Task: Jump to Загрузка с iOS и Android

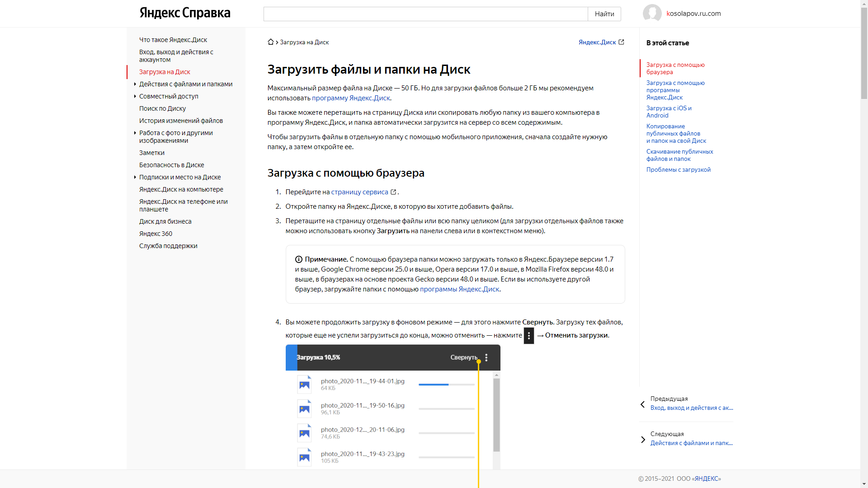Action: pyautogui.click(x=669, y=112)
